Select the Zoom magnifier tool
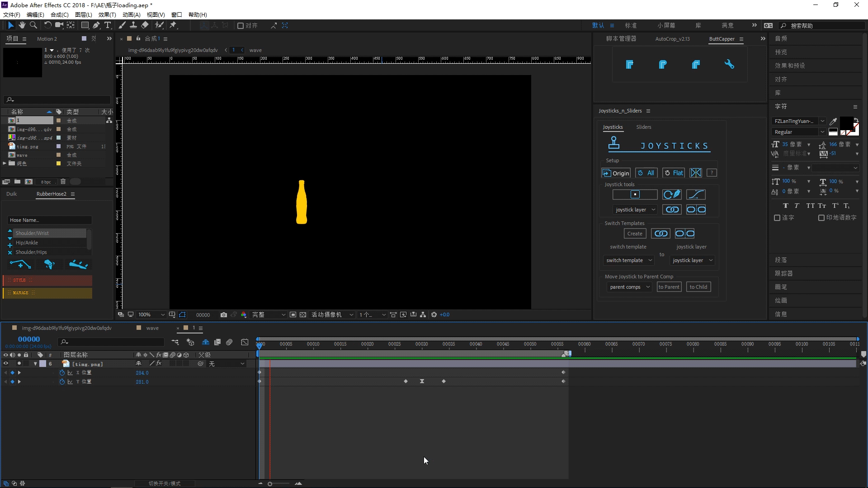This screenshot has height=488, width=868. point(33,25)
